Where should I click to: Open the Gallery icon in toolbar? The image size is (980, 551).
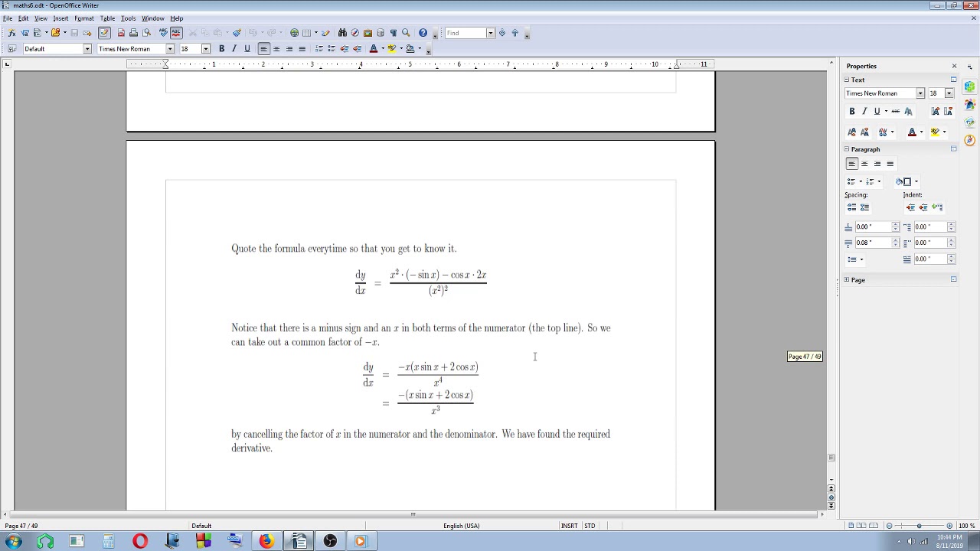click(368, 33)
